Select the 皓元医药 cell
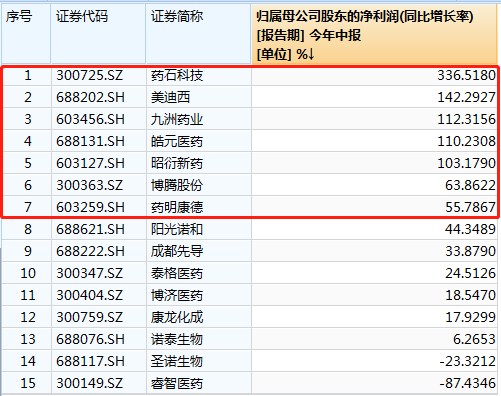The image size is (501, 396). [199, 141]
